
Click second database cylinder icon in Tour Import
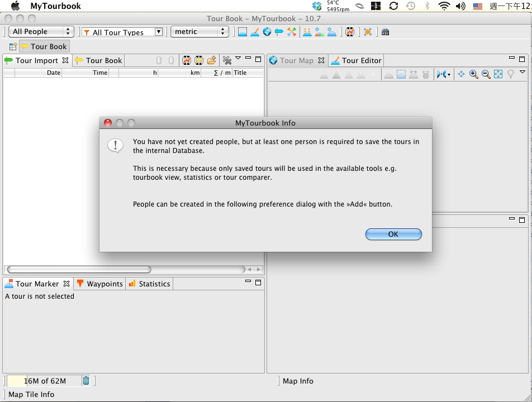click(172, 60)
